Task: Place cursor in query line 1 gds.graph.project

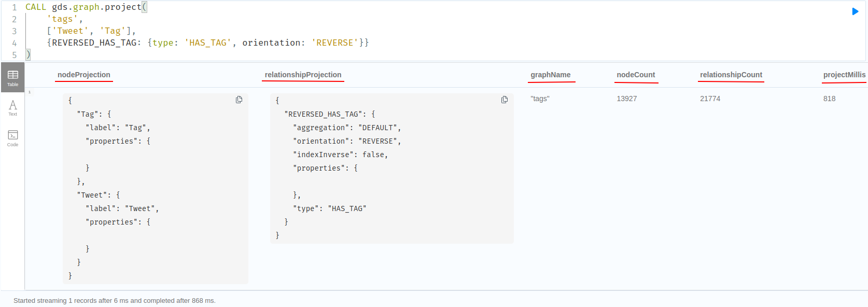Action: (x=96, y=7)
